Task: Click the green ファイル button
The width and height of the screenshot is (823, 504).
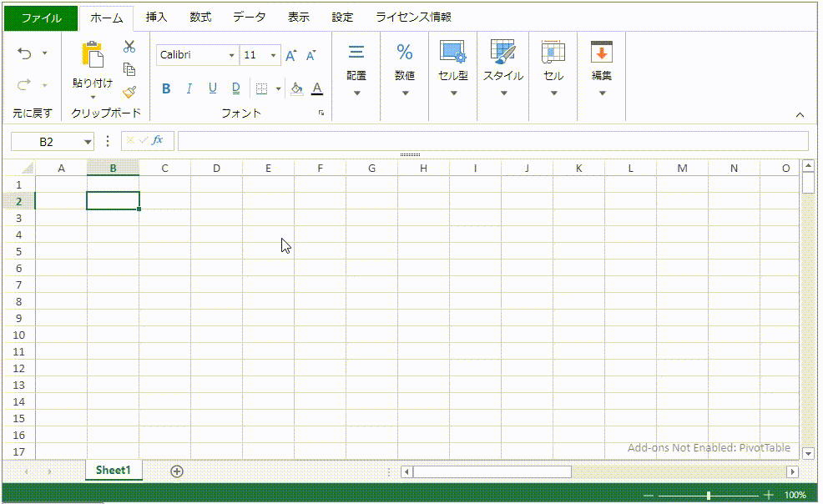Action: click(41, 18)
